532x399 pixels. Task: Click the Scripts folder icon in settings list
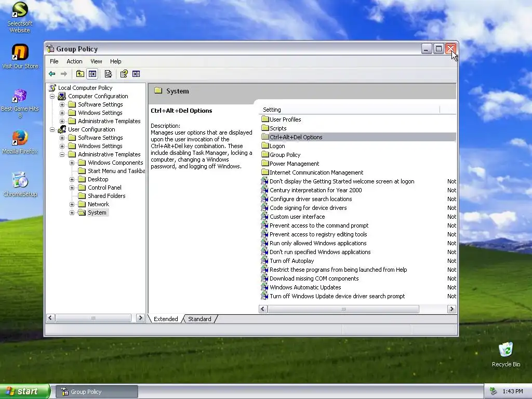click(x=265, y=128)
